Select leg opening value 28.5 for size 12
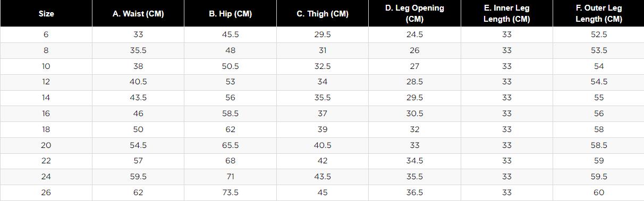644x201 pixels. [414, 82]
